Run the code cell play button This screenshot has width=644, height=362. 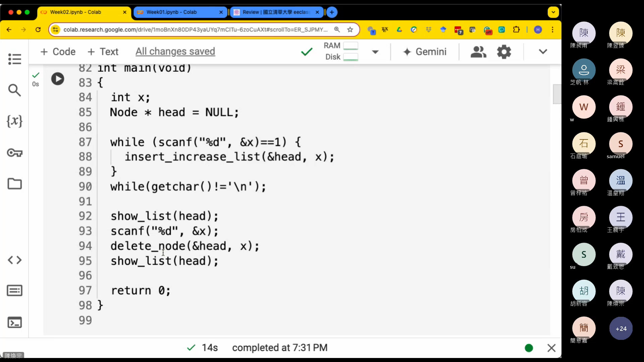click(x=57, y=79)
